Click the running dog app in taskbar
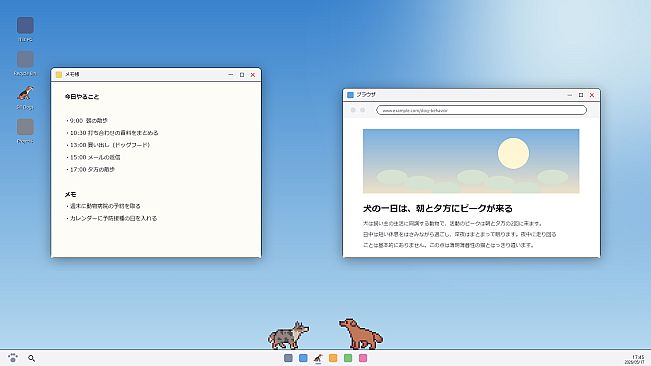 pyautogui.click(x=318, y=358)
